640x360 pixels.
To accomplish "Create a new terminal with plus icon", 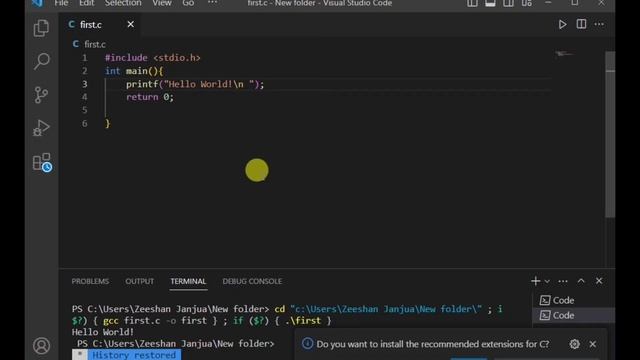I will 536,281.
